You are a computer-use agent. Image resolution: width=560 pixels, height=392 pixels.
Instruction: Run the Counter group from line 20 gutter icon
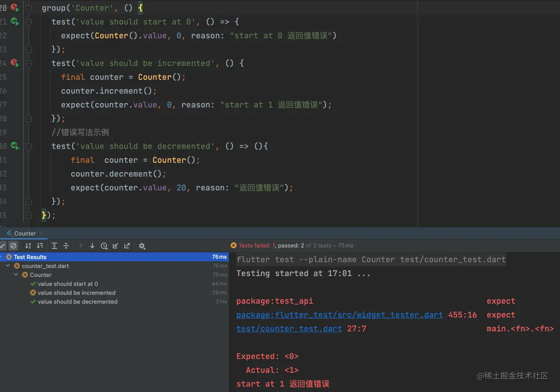point(15,8)
